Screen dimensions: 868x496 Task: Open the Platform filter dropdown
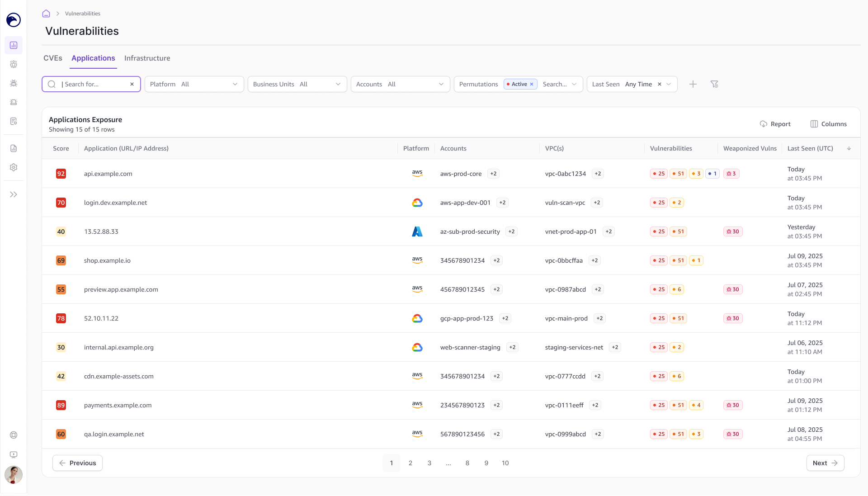[x=194, y=84]
